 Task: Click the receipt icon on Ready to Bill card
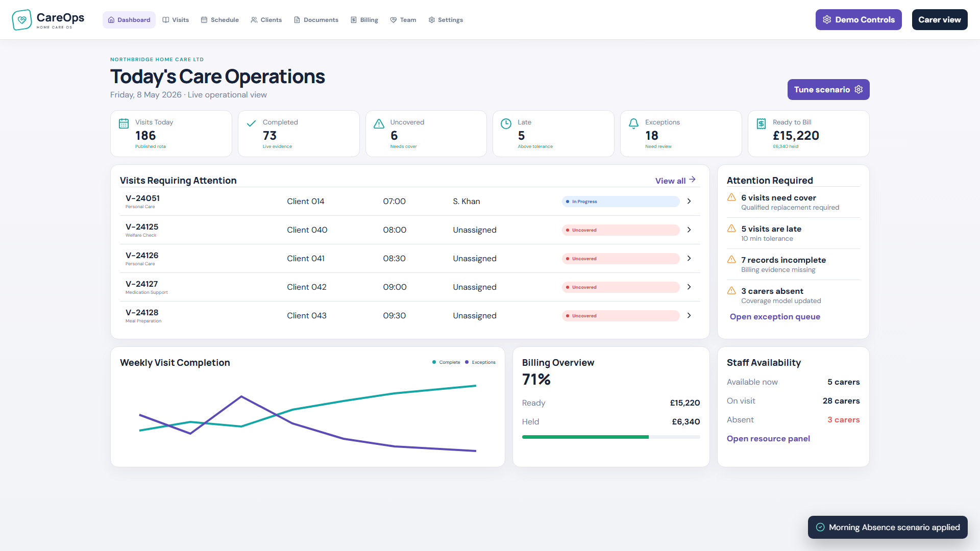click(761, 123)
